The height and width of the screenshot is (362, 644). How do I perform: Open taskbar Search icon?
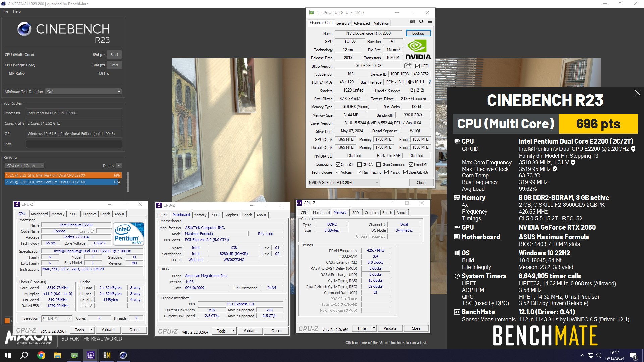point(24,355)
